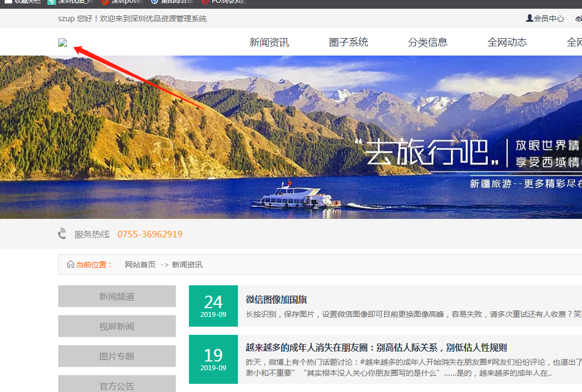The image size is (582, 392).
Task: Click the 24 date tile for 2019-09
Action: click(x=213, y=306)
